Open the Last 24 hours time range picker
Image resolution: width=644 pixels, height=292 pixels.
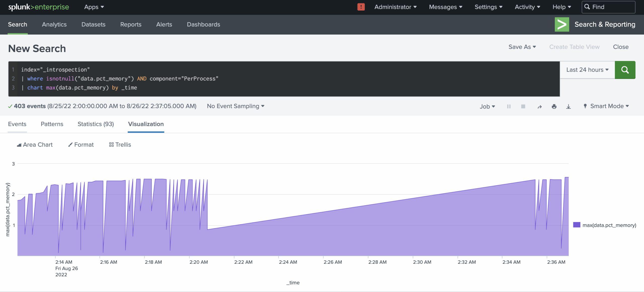tap(586, 70)
